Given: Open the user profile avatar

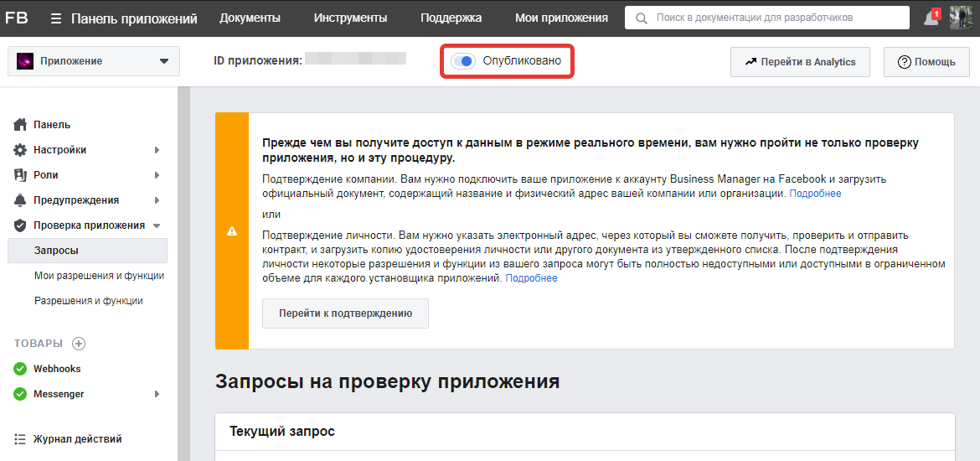Looking at the screenshot, I should (960, 18).
